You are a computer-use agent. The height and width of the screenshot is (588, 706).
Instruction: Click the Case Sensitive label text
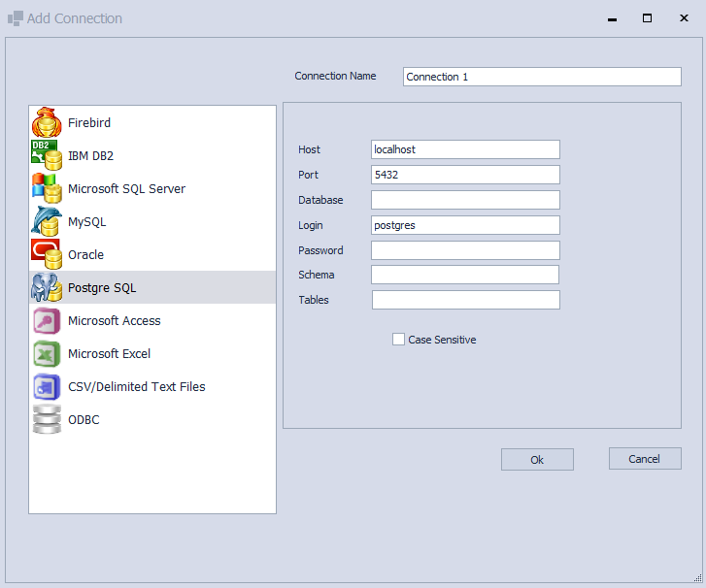442,340
